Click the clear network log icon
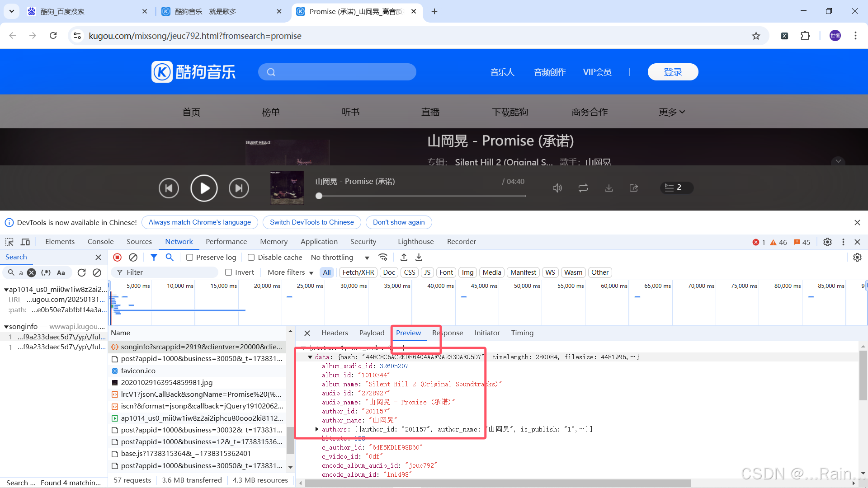Viewport: 868px width, 488px height. (133, 257)
